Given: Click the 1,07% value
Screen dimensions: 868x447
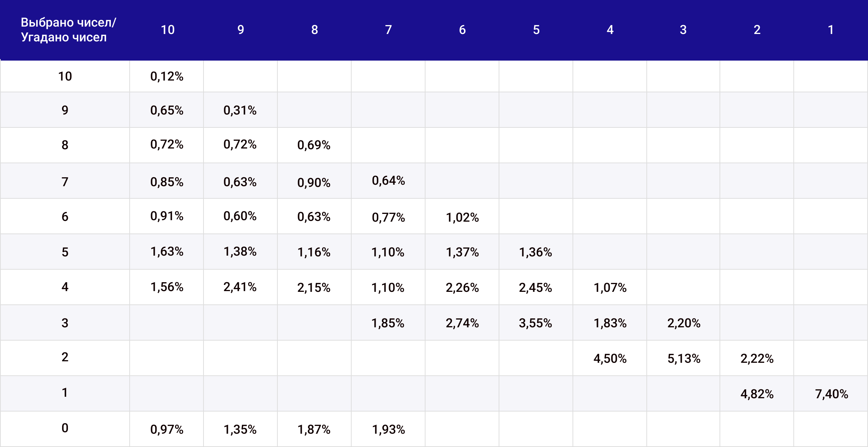Looking at the screenshot, I should 610,288.
